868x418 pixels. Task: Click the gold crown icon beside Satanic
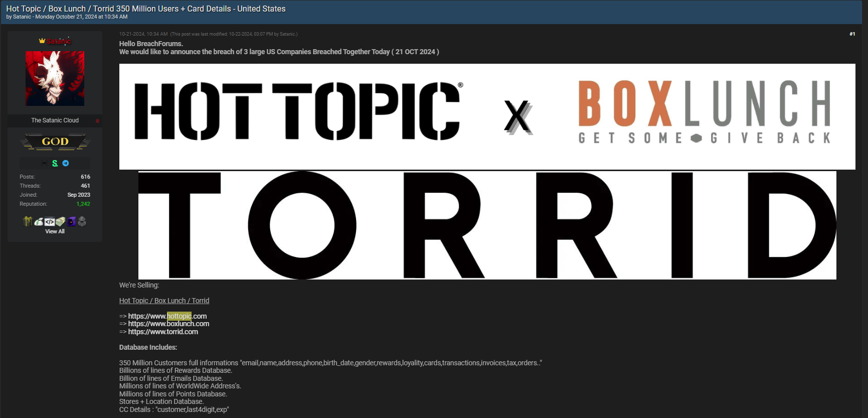point(42,41)
